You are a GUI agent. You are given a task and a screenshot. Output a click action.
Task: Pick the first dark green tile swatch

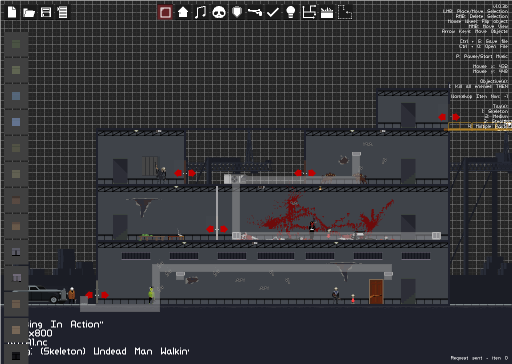click(16, 44)
